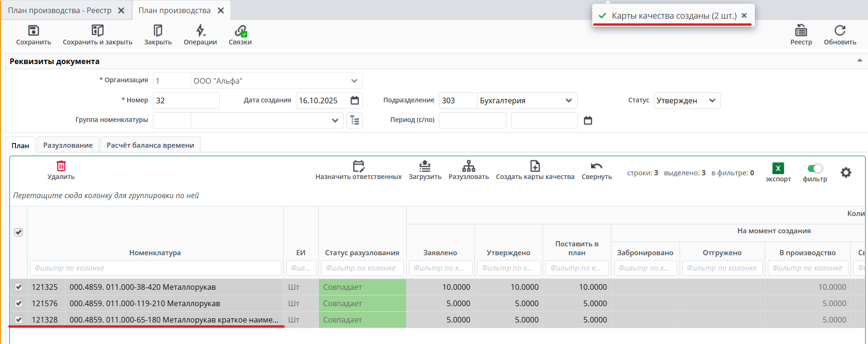Viewport: 868px width, 344px height.
Task: Open Расчёт баланса времени tab
Action: click(x=150, y=145)
